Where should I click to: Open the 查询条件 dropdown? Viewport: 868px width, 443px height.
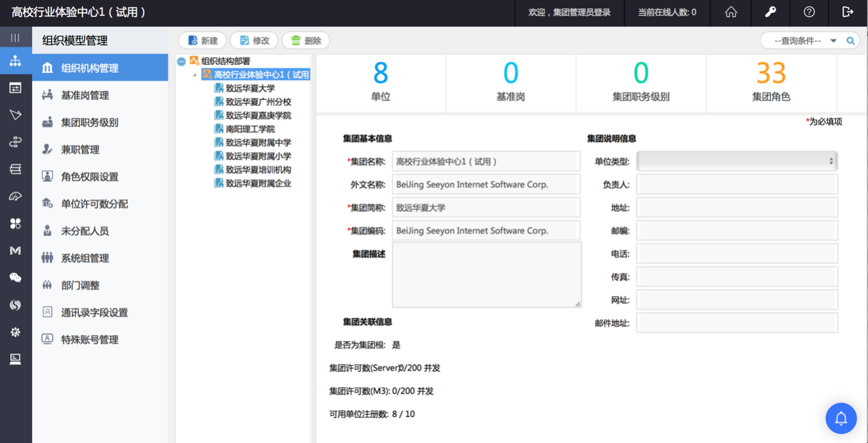(806, 41)
